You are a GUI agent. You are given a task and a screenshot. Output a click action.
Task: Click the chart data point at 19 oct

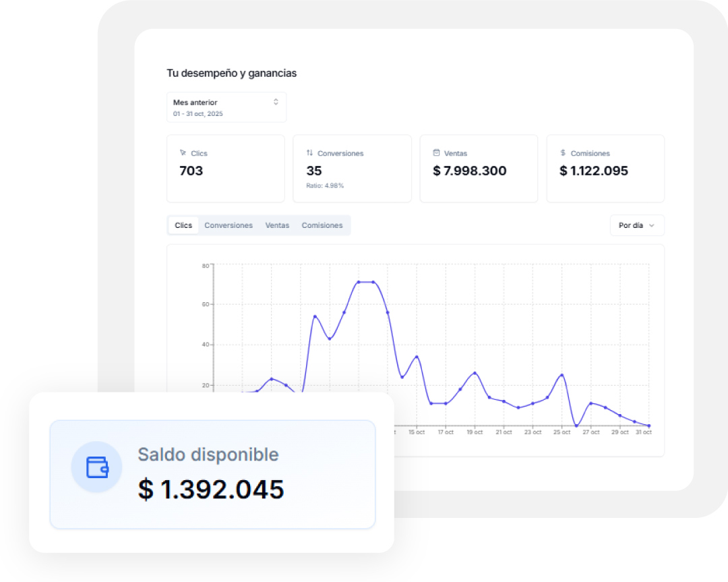(x=475, y=373)
